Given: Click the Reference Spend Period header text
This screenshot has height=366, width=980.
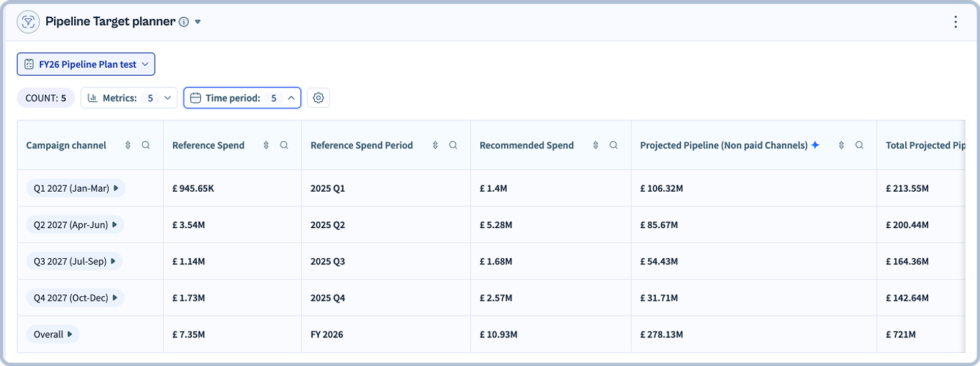Looking at the screenshot, I should [362, 146].
